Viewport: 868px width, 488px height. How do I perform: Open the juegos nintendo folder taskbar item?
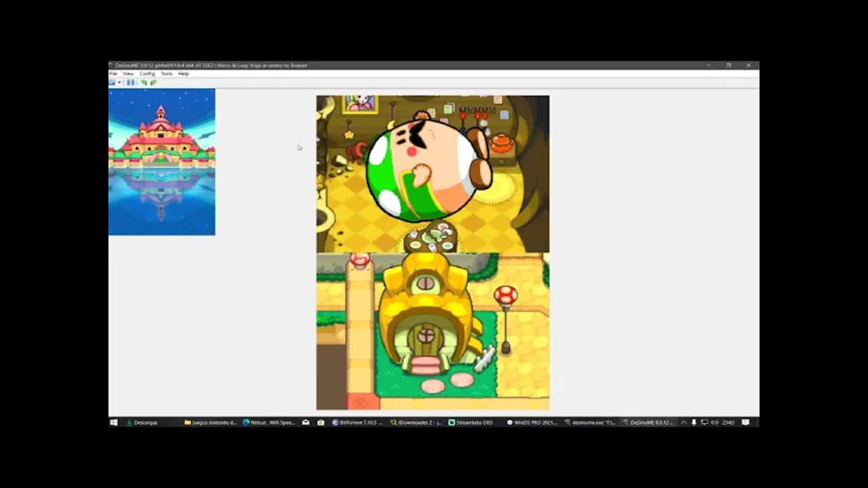pyautogui.click(x=211, y=422)
